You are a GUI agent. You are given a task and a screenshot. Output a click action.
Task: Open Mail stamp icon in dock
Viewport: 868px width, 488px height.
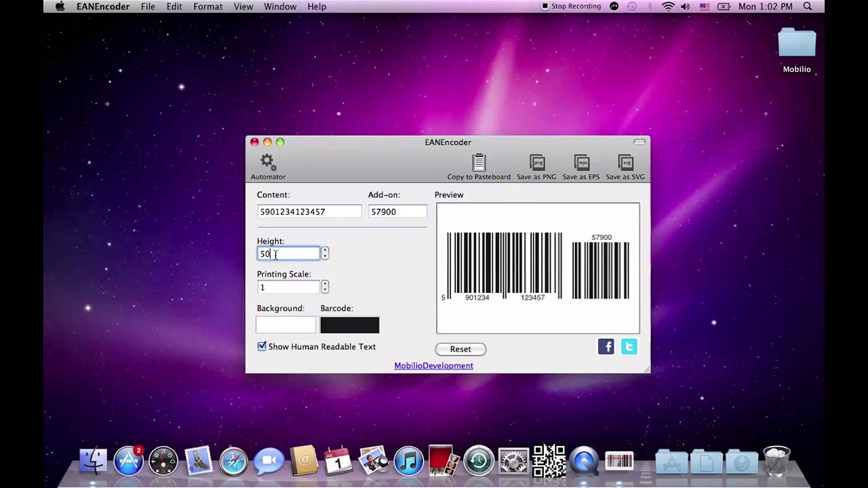[x=199, y=461]
